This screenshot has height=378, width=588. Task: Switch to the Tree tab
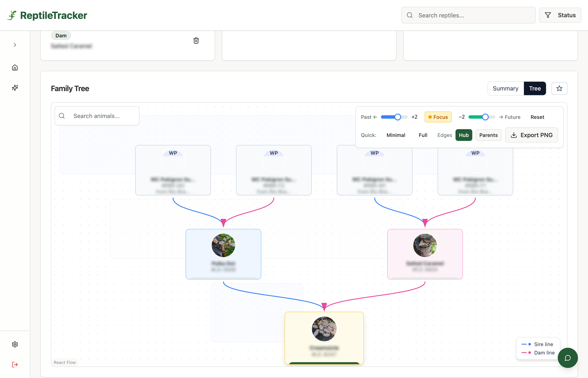tap(534, 88)
